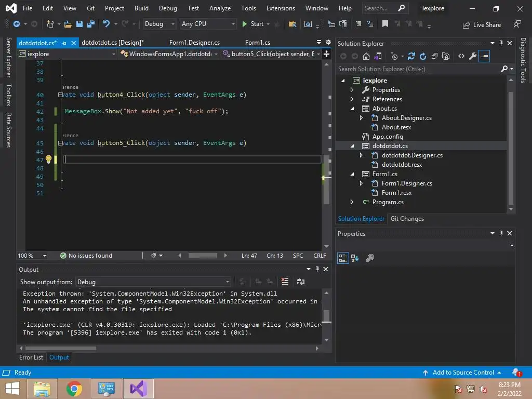The image size is (532, 399).
Task: Save the file with the floppy disk icon
Action: click(x=79, y=24)
